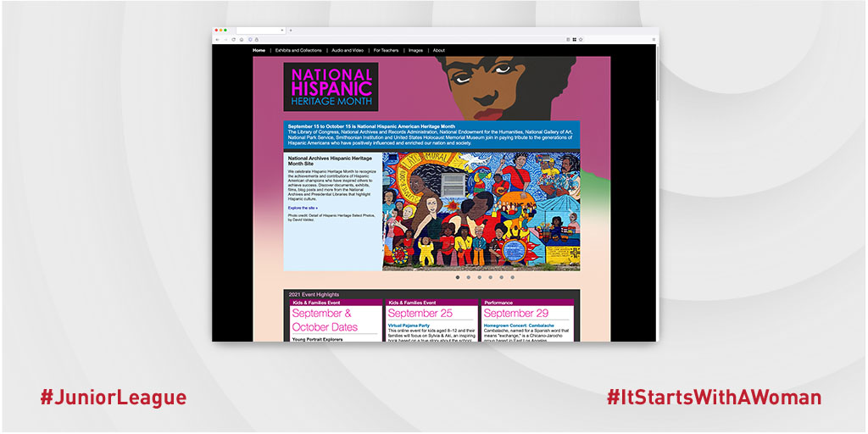Select the second slideshow dot

[468, 277]
